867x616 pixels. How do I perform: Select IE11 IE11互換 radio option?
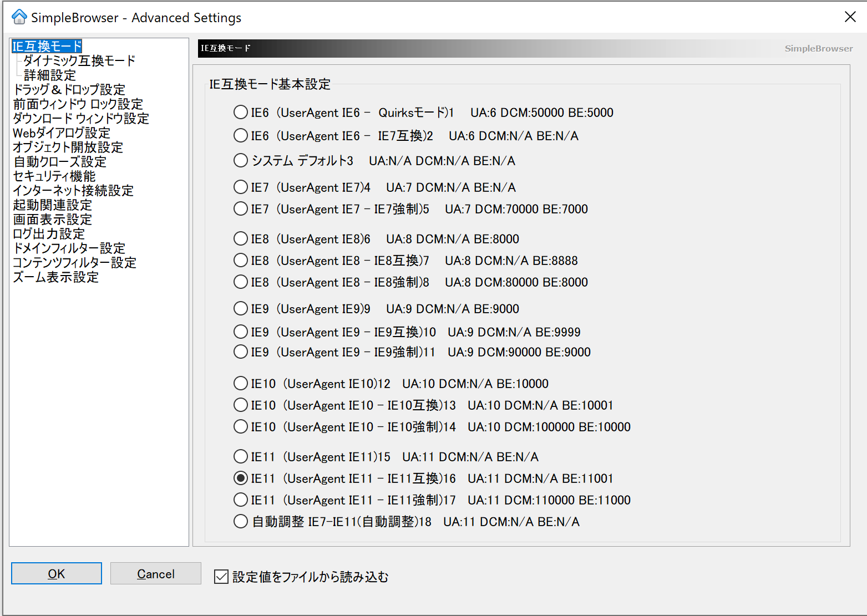(241, 478)
